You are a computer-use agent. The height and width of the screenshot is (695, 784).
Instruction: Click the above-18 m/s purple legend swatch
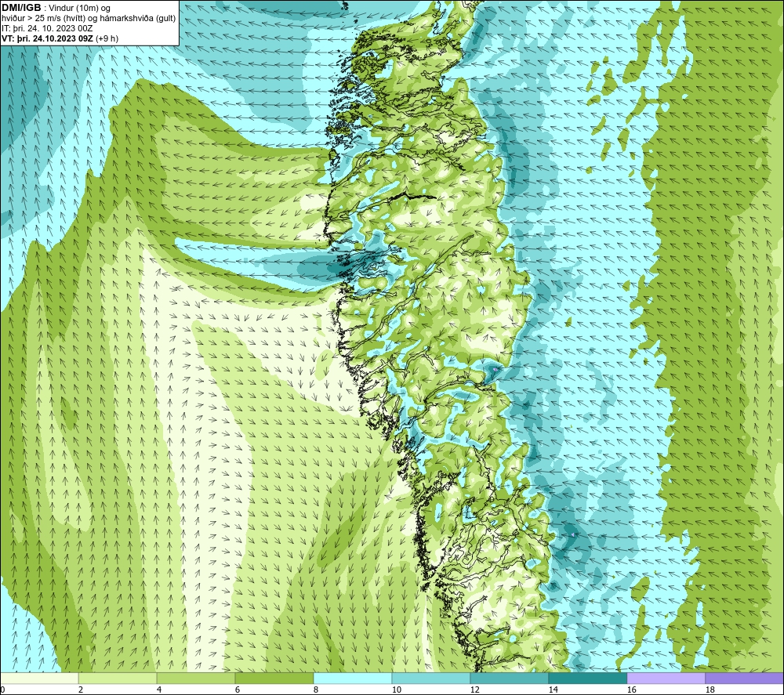[745, 678]
